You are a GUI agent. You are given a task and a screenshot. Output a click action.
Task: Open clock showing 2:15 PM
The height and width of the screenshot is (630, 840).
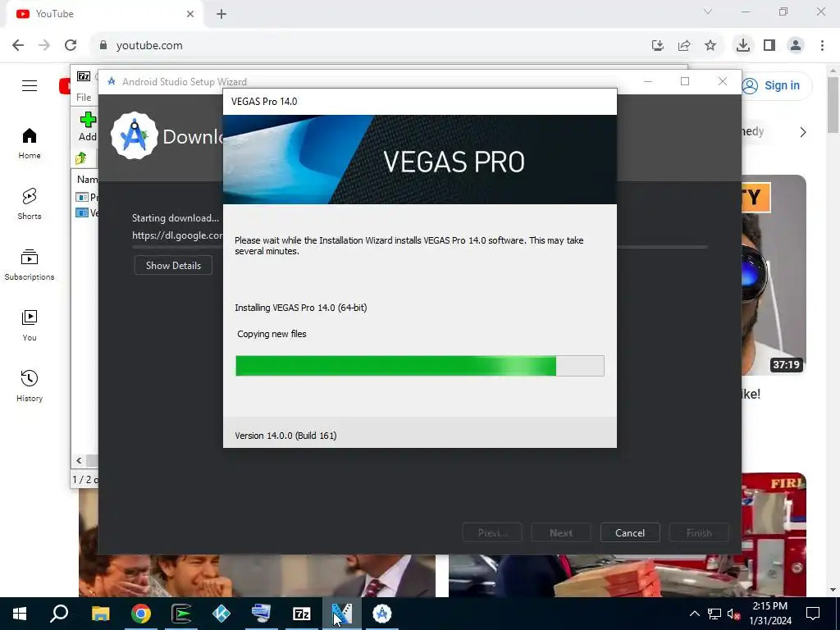point(769,614)
